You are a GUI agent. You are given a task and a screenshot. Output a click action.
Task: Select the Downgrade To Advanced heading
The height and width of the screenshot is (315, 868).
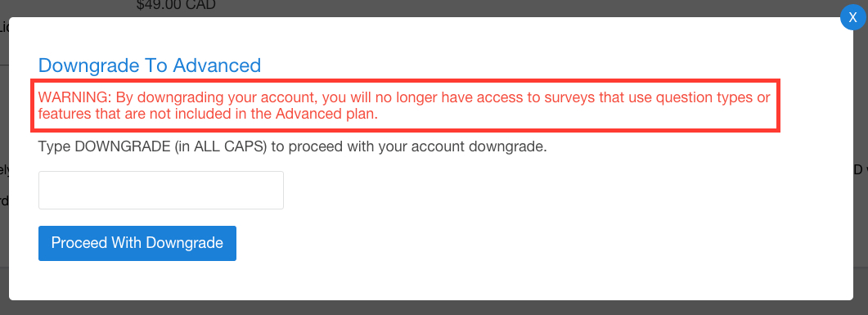150,65
